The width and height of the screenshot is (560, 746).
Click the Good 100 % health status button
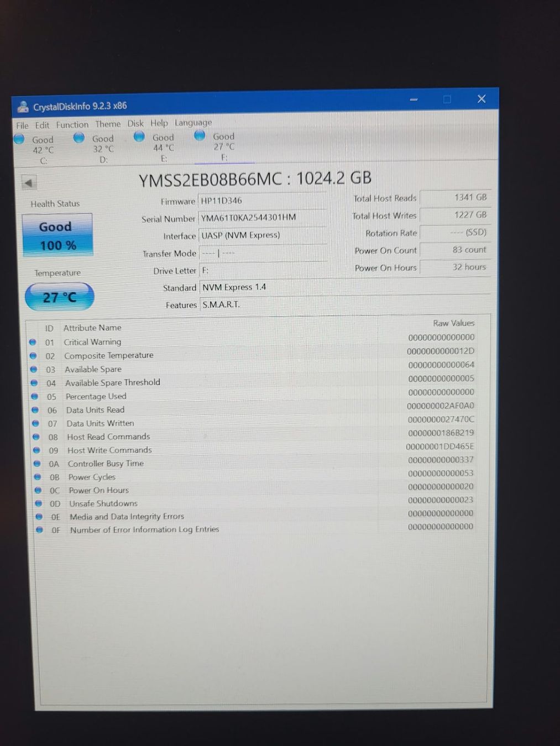click(x=57, y=235)
